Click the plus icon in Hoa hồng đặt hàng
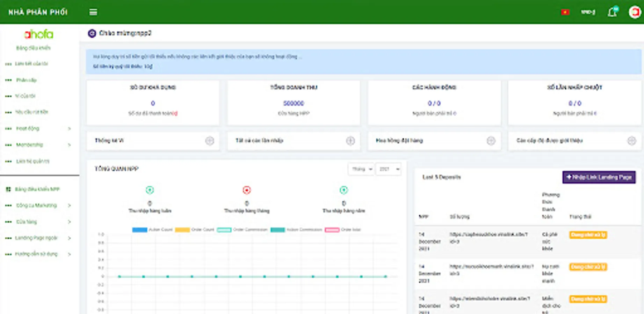 [491, 141]
